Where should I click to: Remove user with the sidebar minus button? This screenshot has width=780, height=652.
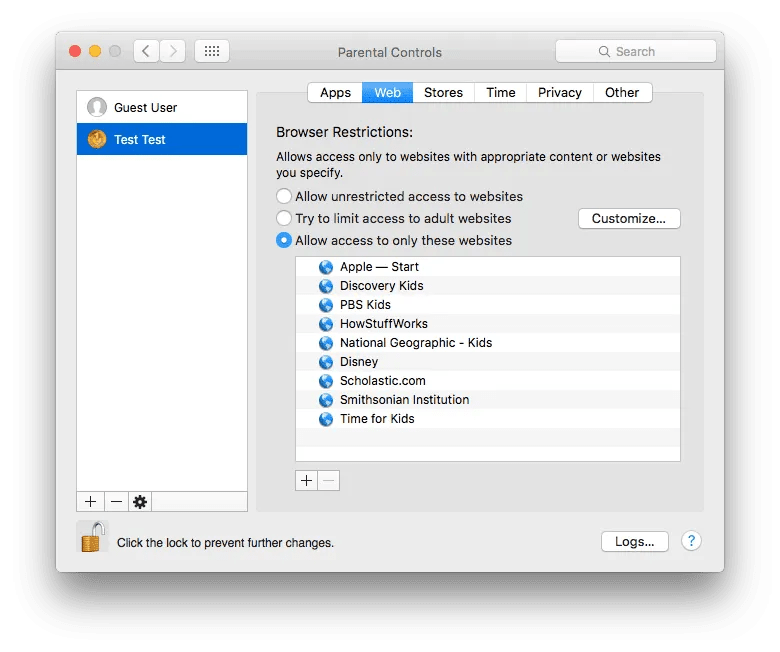click(x=116, y=501)
